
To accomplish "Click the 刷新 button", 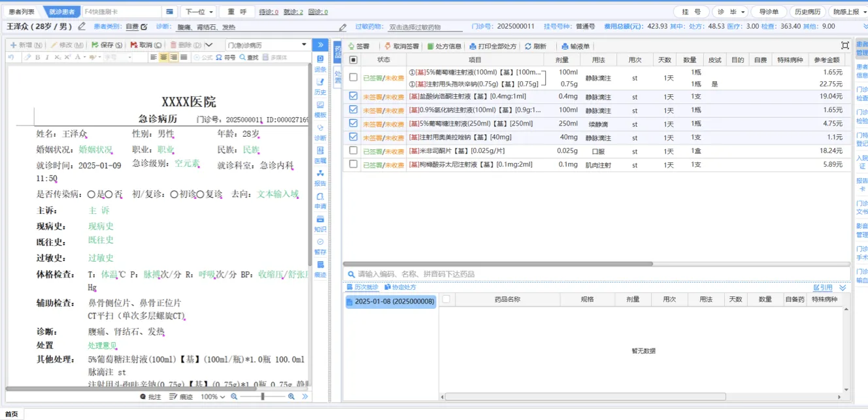I will point(535,46).
